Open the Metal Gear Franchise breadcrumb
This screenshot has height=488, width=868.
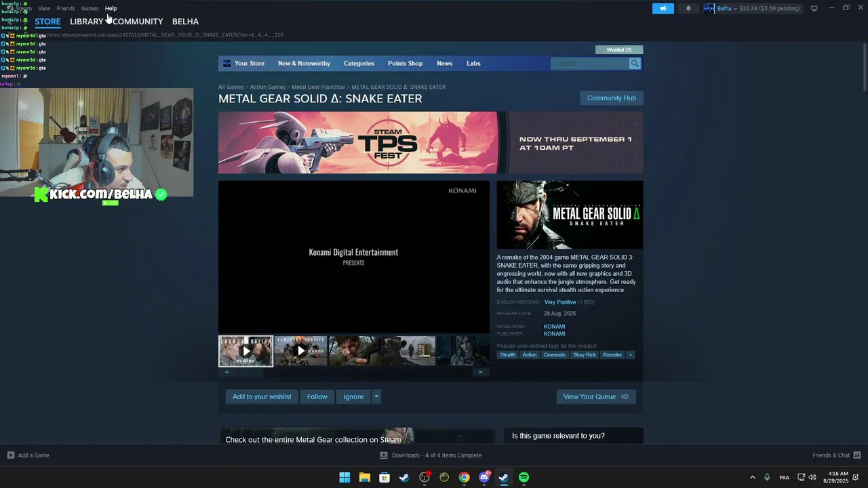point(319,87)
